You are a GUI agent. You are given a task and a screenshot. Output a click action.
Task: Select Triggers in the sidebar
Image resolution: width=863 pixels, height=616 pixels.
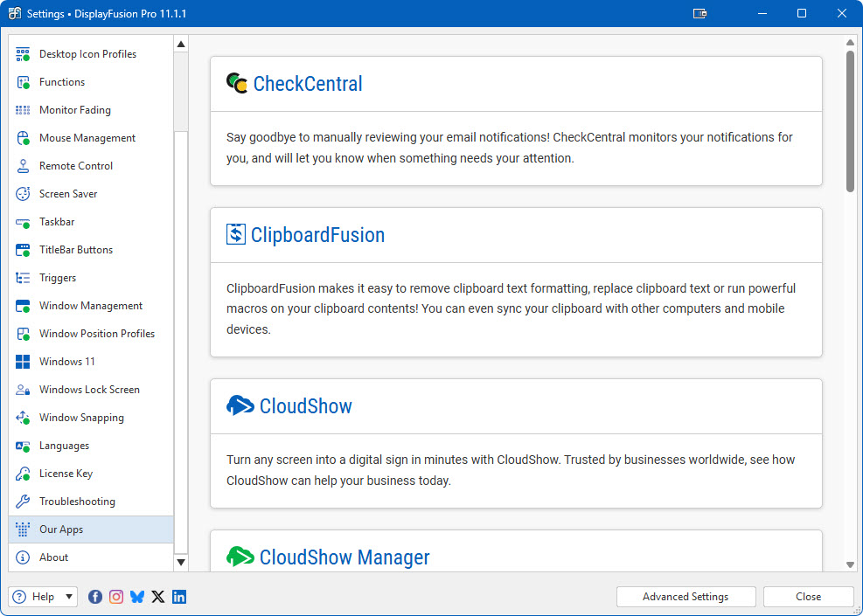[x=58, y=278]
